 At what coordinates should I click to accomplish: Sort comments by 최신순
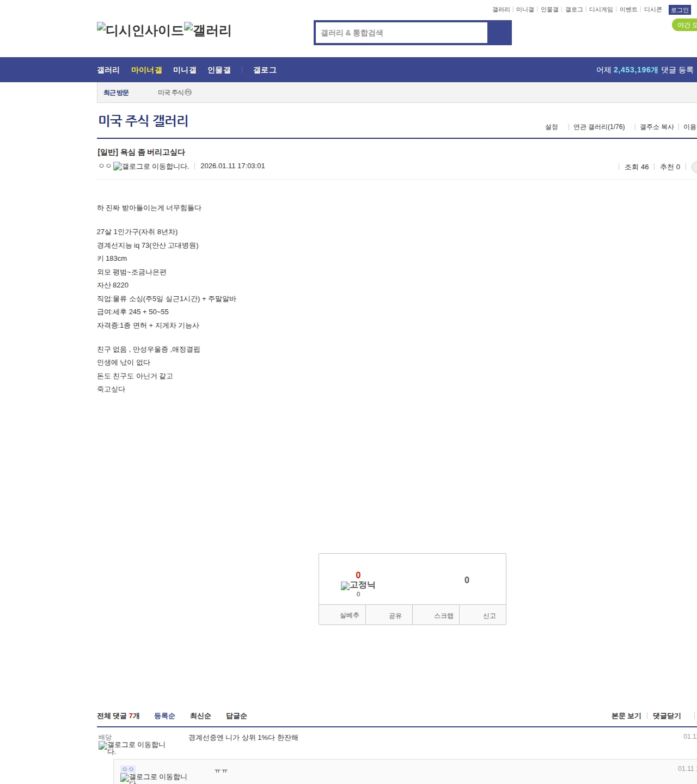click(x=200, y=716)
